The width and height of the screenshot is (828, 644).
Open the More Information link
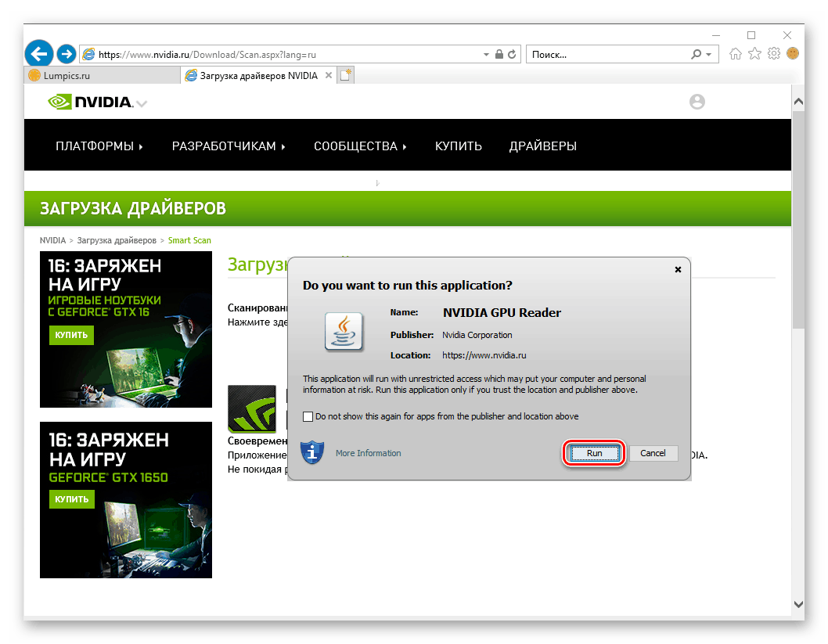pyautogui.click(x=368, y=453)
